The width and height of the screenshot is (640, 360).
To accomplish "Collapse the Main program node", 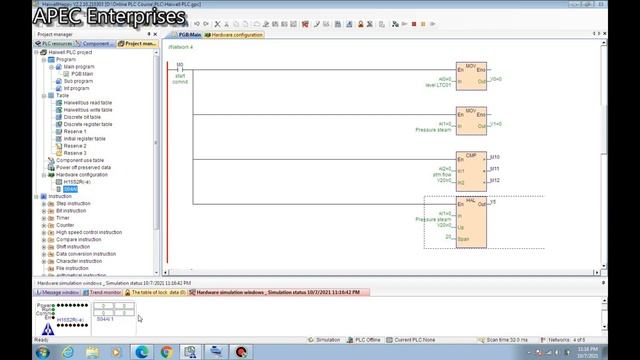I will click(x=51, y=67).
